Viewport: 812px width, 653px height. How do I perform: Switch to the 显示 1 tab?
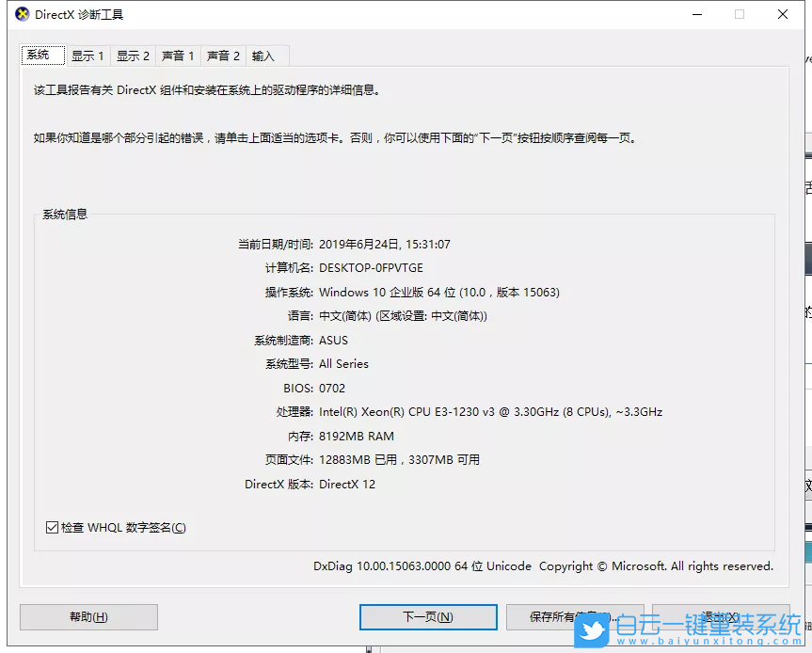[88, 56]
